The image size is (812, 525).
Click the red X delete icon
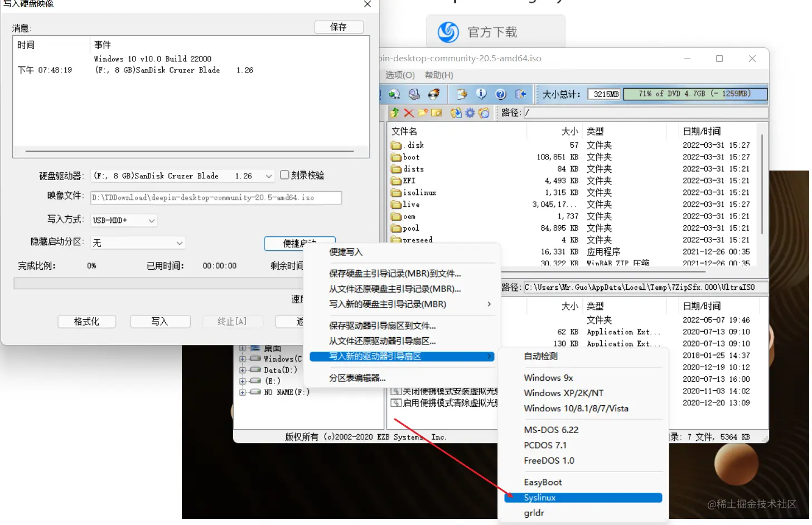click(409, 113)
